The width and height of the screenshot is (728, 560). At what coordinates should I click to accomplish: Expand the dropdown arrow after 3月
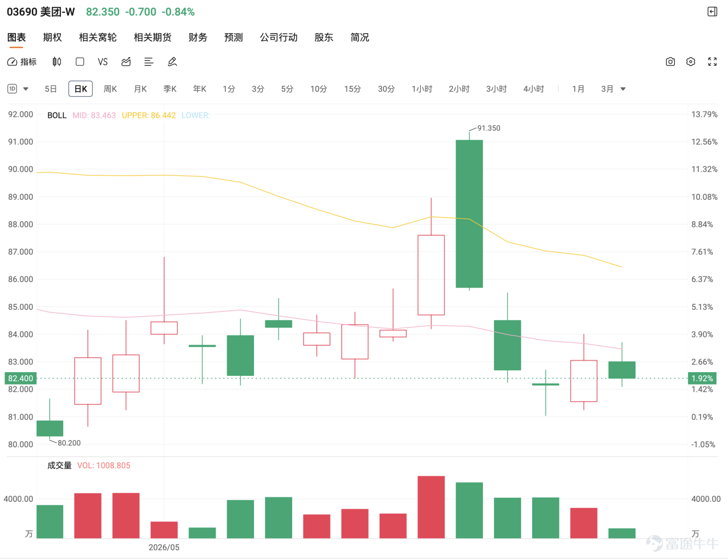pyautogui.click(x=623, y=89)
